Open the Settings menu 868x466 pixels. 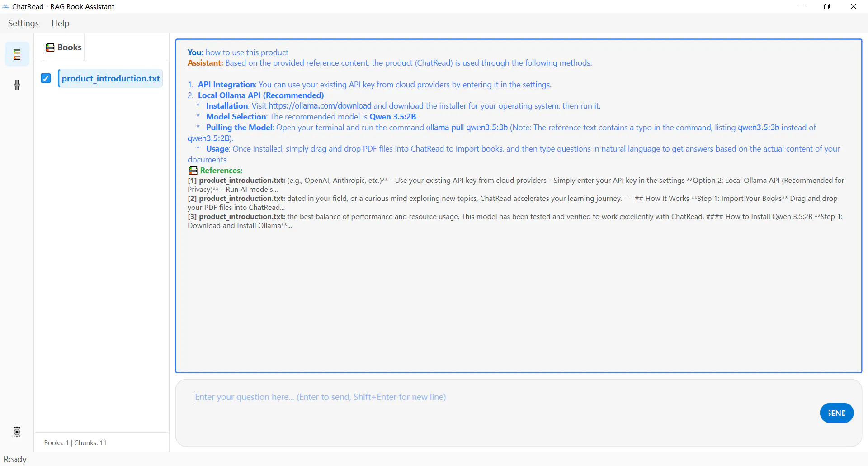(24, 23)
